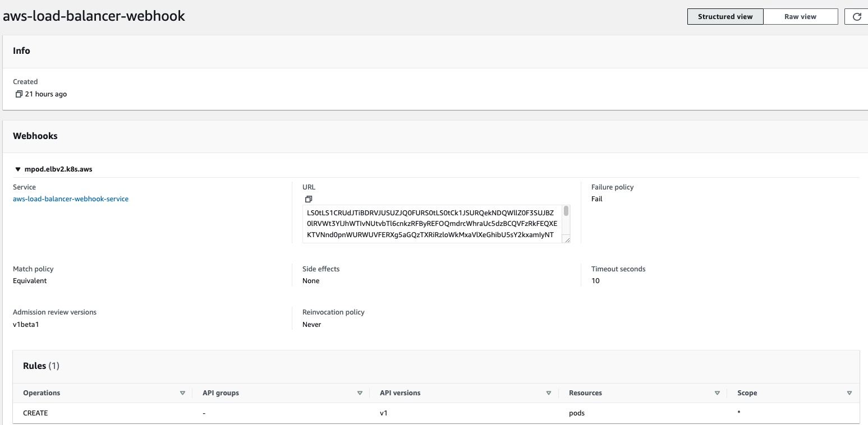
Task: Copy the Created timestamp using copy icon
Action: pos(19,94)
